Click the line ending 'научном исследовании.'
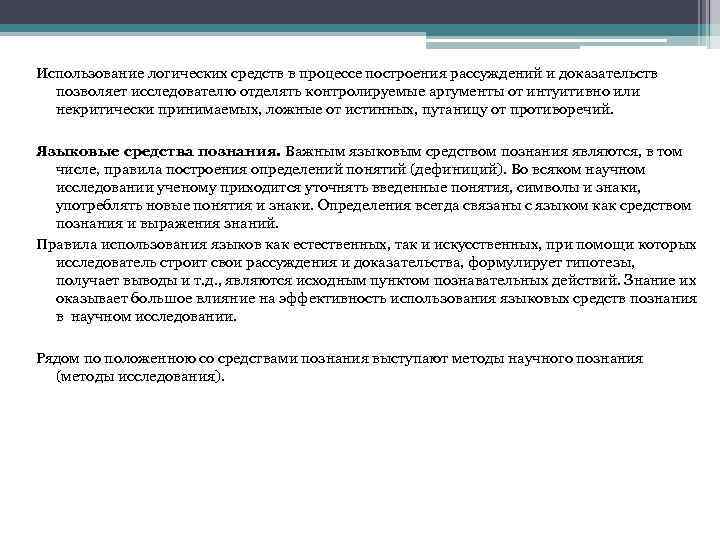The width and height of the screenshot is (720, 540). 146,317
